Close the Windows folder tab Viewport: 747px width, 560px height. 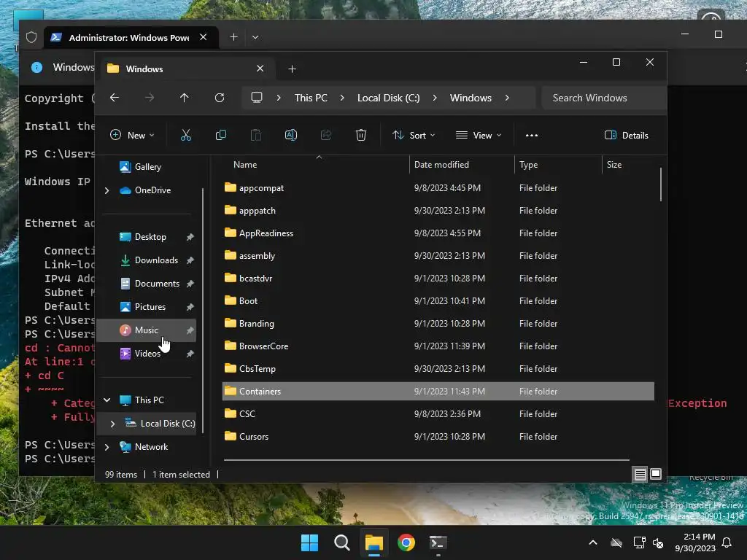tap(260, 69)
